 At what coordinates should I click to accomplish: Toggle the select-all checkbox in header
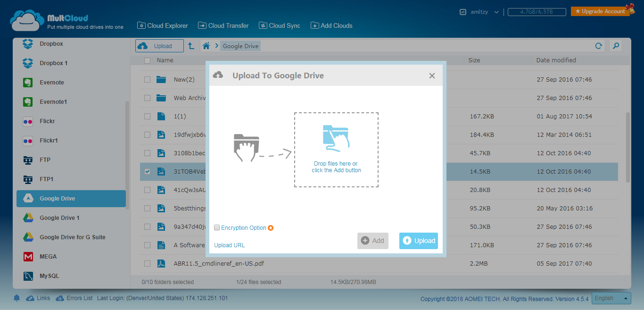pos(147,60)
